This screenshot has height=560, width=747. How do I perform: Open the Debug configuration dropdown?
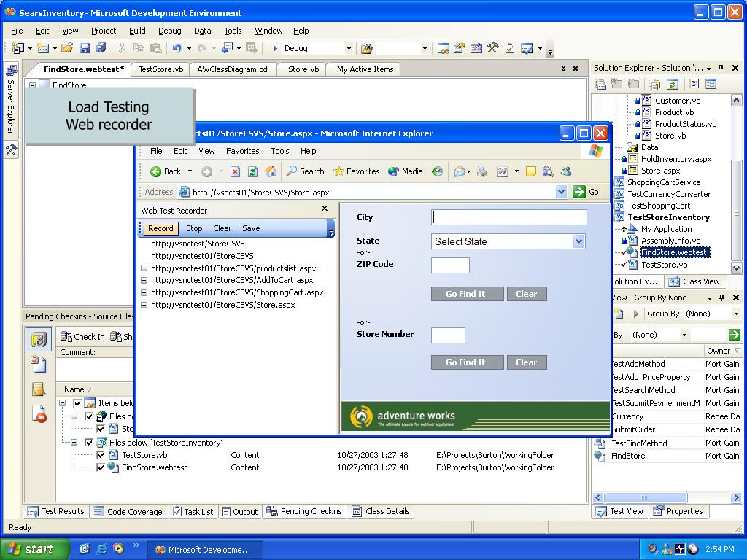coord(349,48)
